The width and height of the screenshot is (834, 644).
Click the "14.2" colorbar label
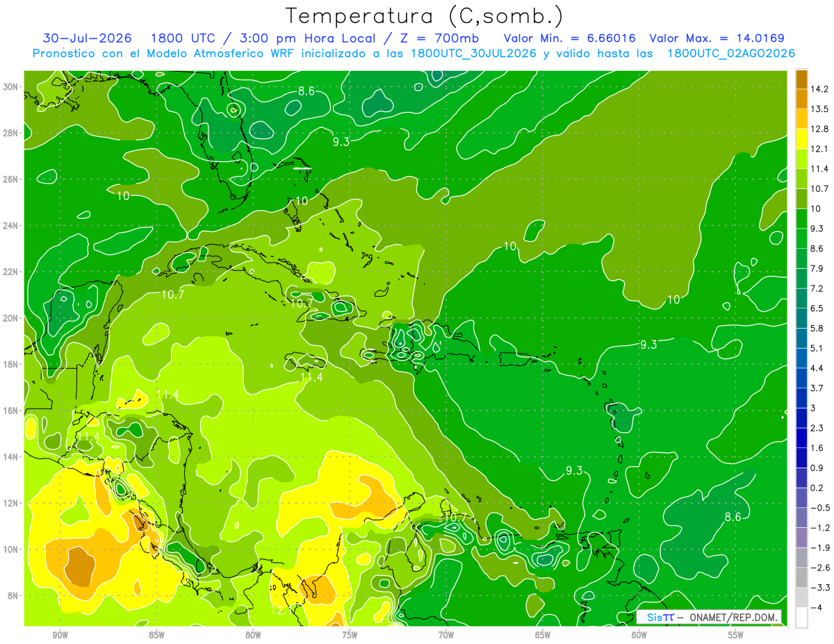(819, 89)
